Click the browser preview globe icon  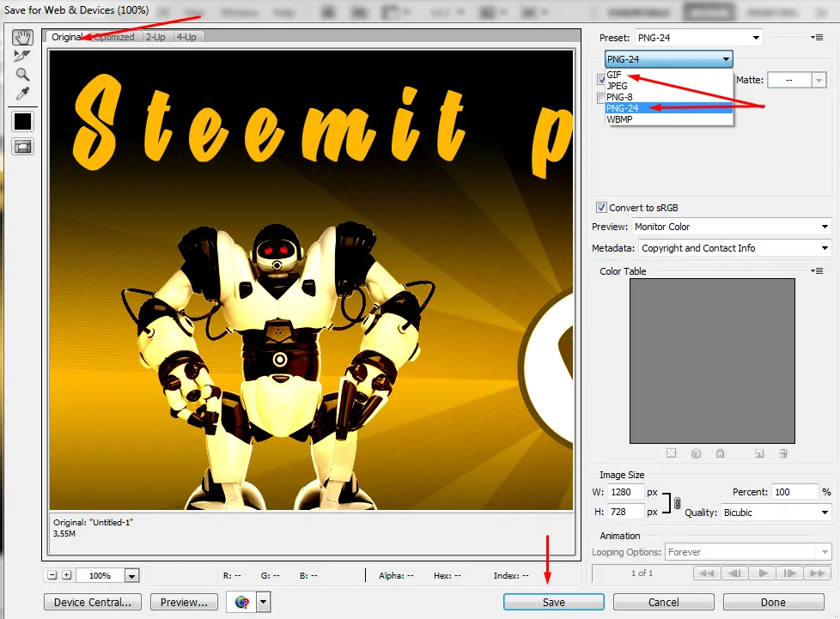[241, 603]
